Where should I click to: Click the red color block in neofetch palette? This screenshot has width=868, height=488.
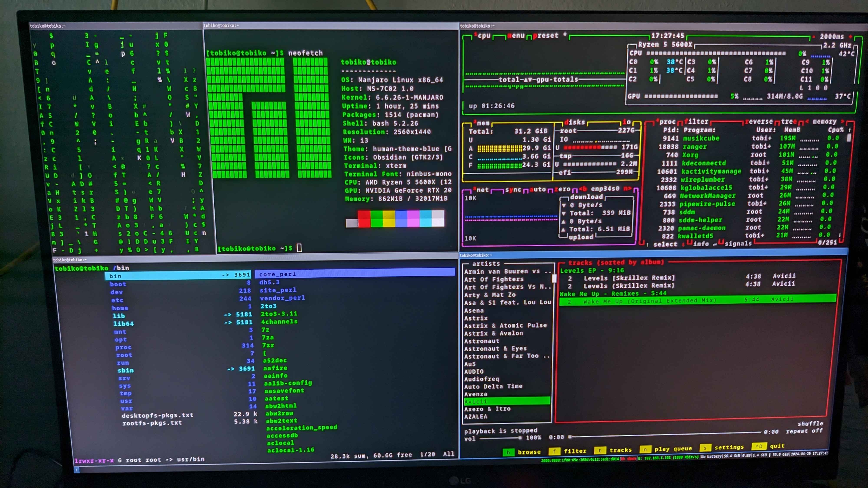click(x=364, y=219)
